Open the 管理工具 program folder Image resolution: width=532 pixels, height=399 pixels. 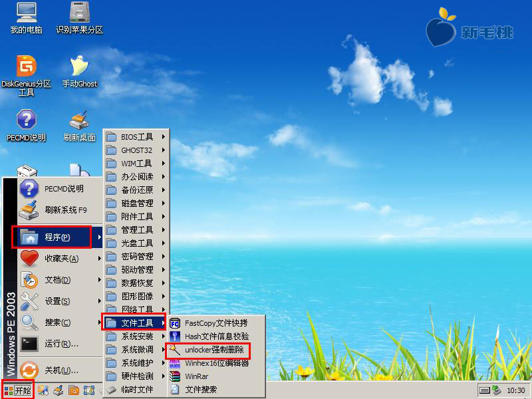136,229
